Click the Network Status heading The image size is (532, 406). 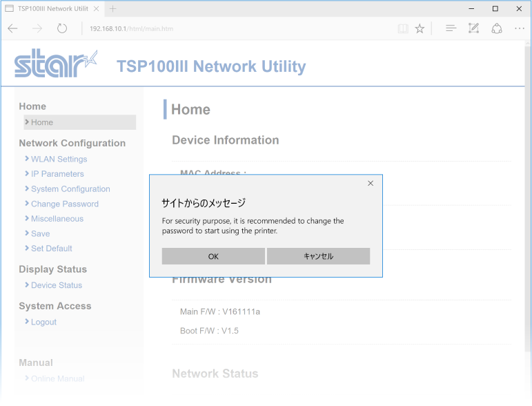point(215,374)
